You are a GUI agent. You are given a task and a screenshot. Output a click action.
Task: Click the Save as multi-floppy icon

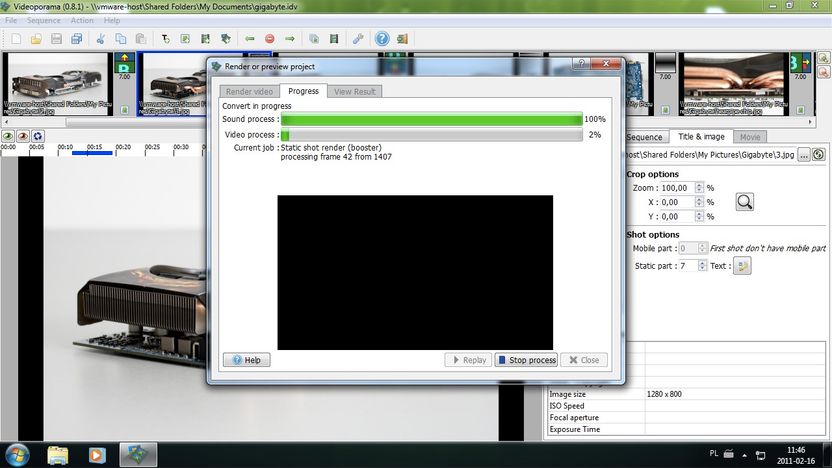point(76,39)
